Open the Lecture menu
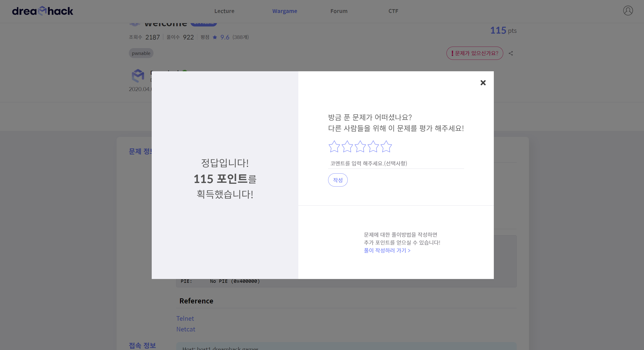The image size is (644, 350). pos(224,11)
